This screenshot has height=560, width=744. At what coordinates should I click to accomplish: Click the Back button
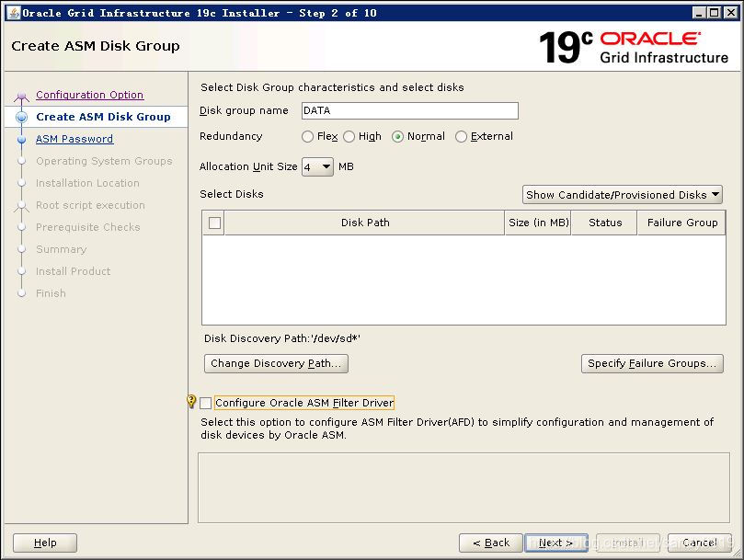(490, 543)
